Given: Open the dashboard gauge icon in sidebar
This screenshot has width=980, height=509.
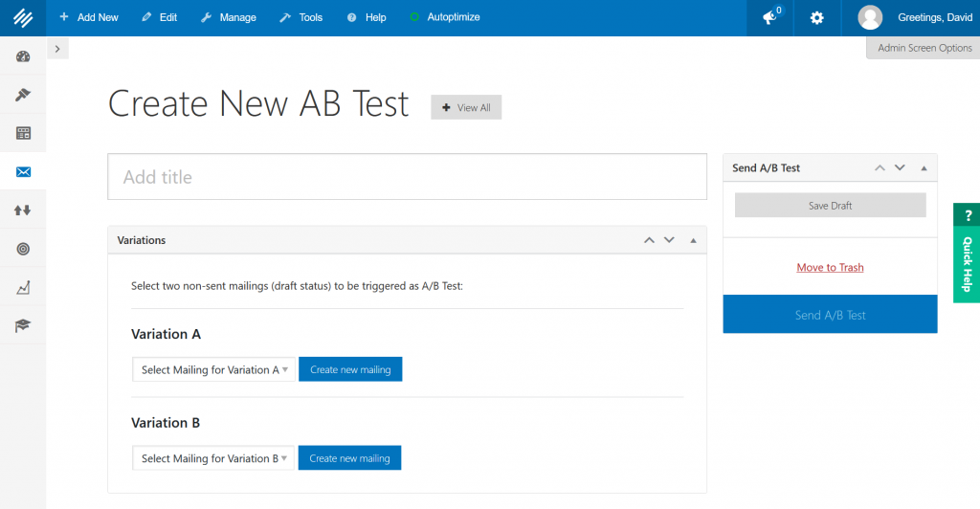Looking at the screenshot, I should coord(23,56).
